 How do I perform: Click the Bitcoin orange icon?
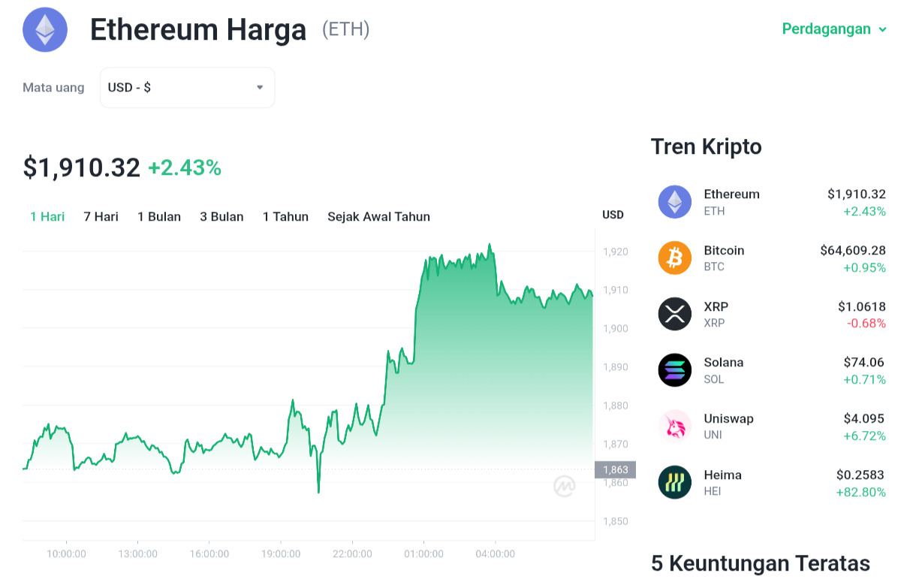(x=675, y=258)
